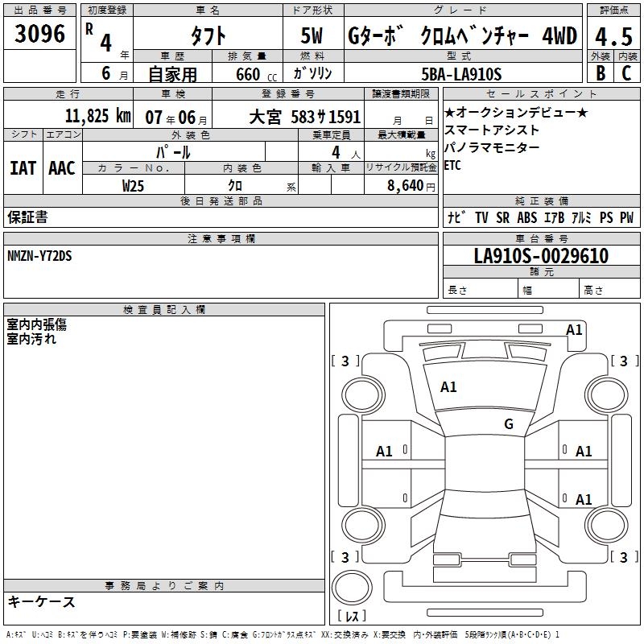Select the office notice キーケース
Screen dimensions: 644x644
tap(42, 602)
